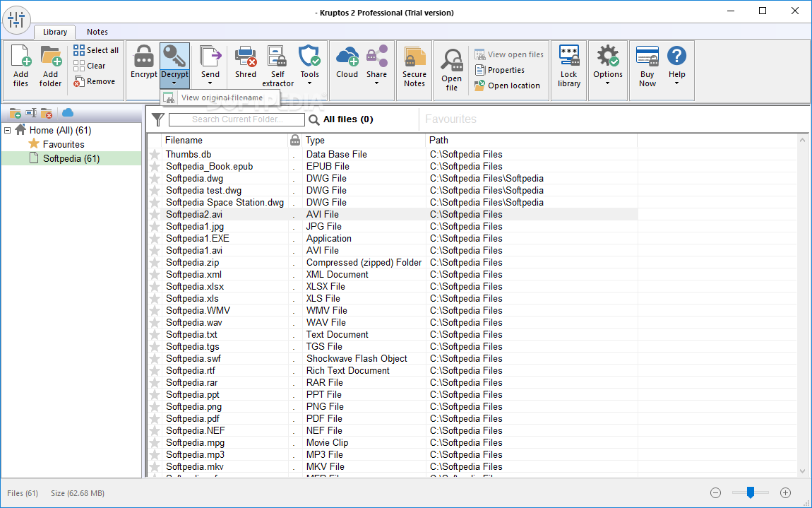Click the rename folder icon in sidebar toolbar

[31, 113]
